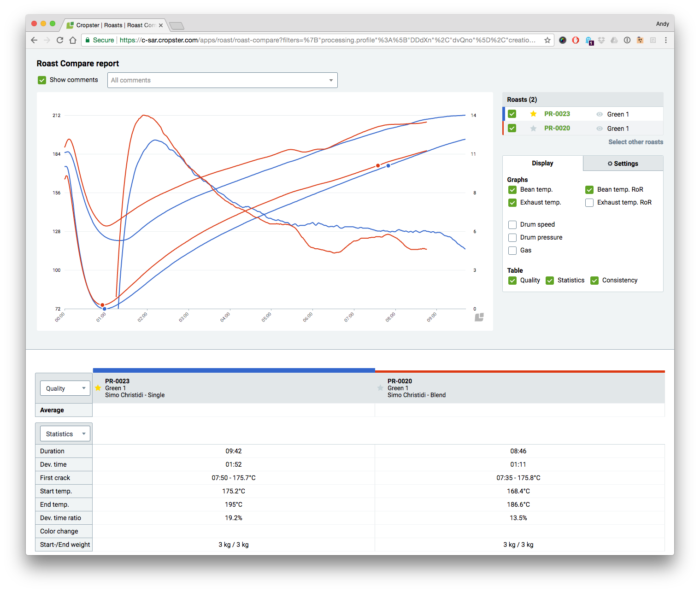Image resolution: width=700 pixels, height=592 pixels.
Task: Click the red first crack marker on chart
Action: [378, 165]
